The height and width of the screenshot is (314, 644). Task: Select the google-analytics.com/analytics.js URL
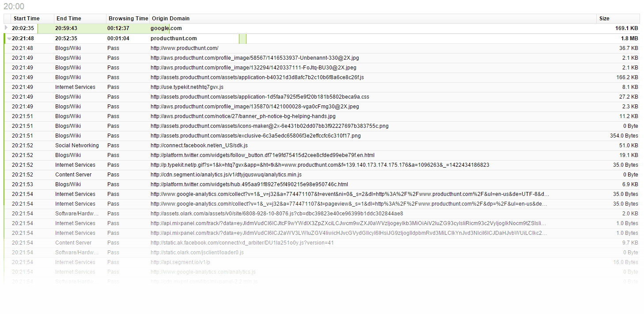pyautogui.click(x=203, y=272)
